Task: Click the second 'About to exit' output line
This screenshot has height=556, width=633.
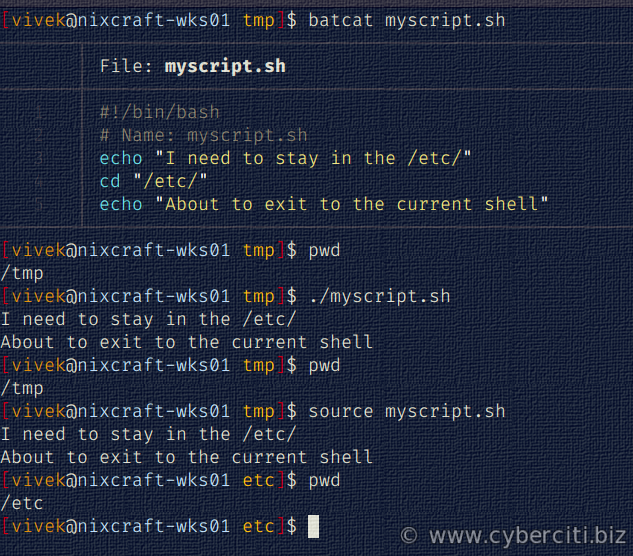Action: point(187,457)
